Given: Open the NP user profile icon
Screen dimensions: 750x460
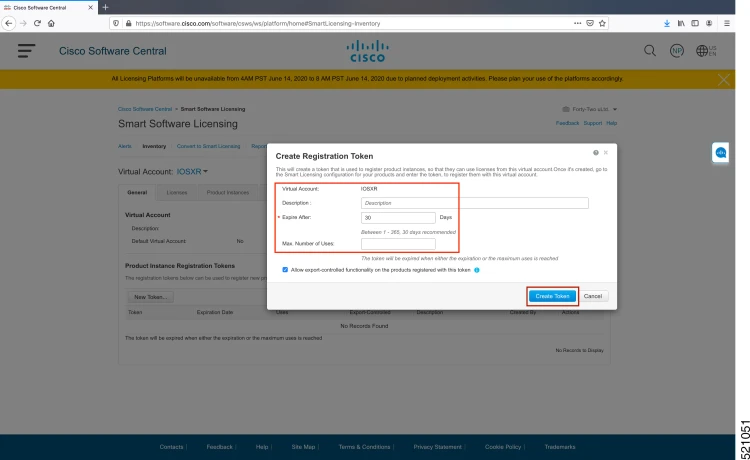Looking at the screenshot, I should [676, 51].
